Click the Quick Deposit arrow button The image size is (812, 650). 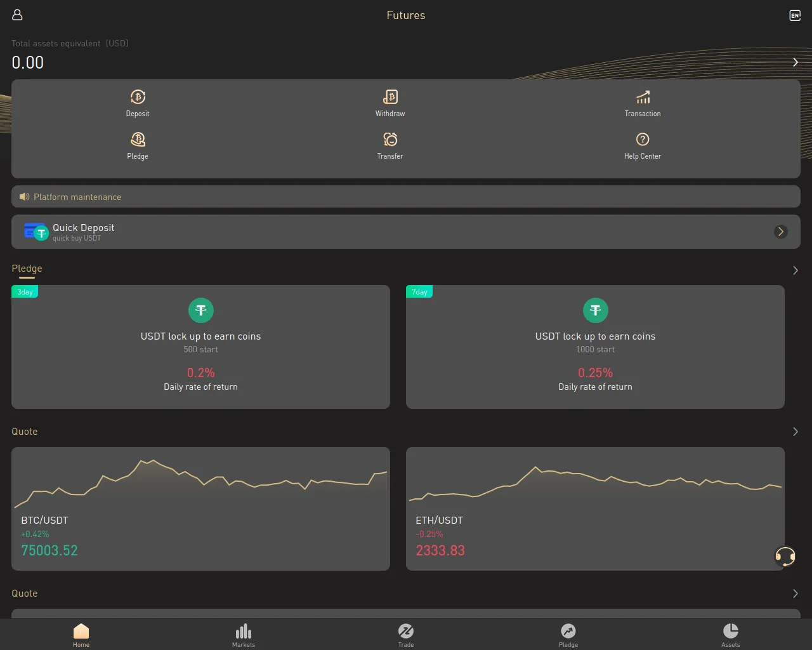click(781, 232)
